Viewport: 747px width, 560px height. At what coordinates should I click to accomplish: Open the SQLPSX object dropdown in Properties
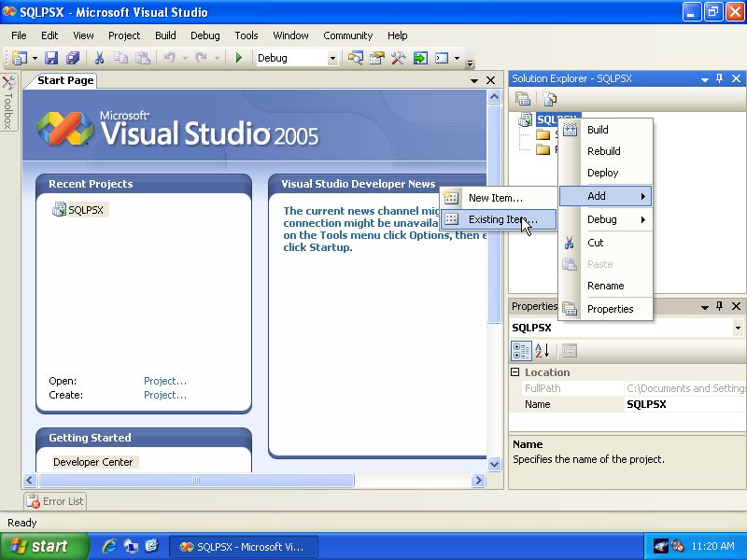point(738,328)
